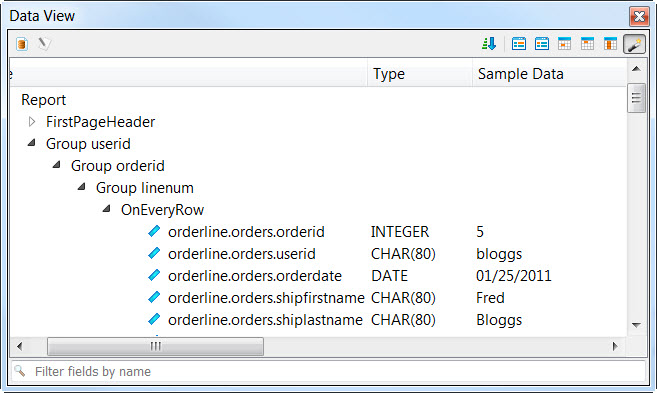This screenshot has height=393, width=657.
Task: Click the form icon with orange label fields
Action: (x=542, y=44)
